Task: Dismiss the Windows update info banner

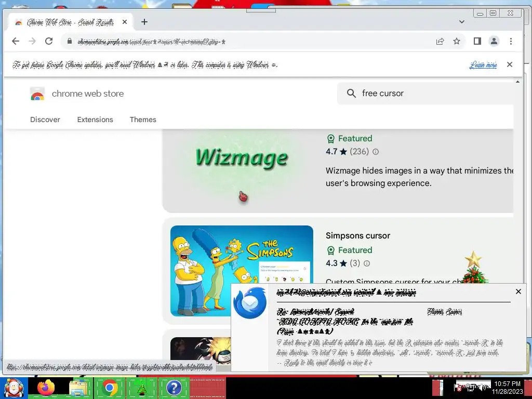Action: point(509,64)
